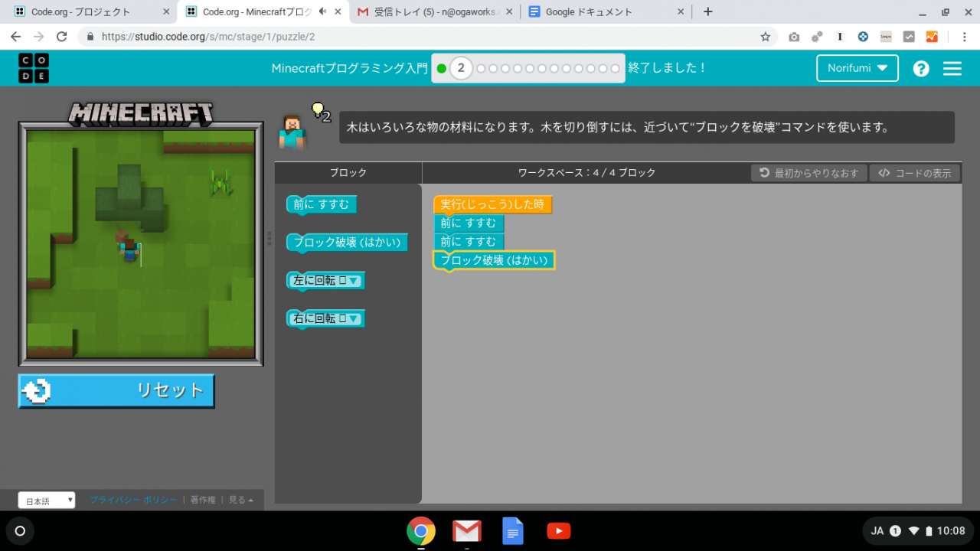The height and width of the screenshot is (551, 980).
Task: Expand the 見る footer menu
Action: (x=241, y=500)
